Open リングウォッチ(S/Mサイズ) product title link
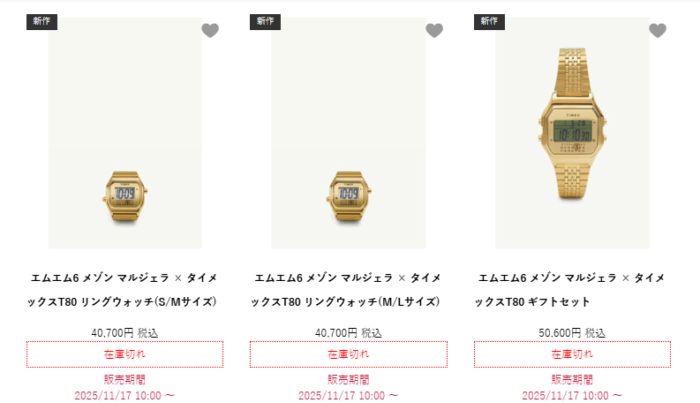The width and height of the screenshot is (700, 403). pos(123,290)
